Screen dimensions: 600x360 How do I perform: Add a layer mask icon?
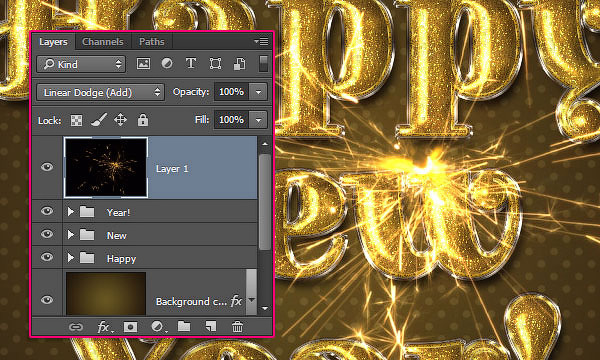(130, 327)
